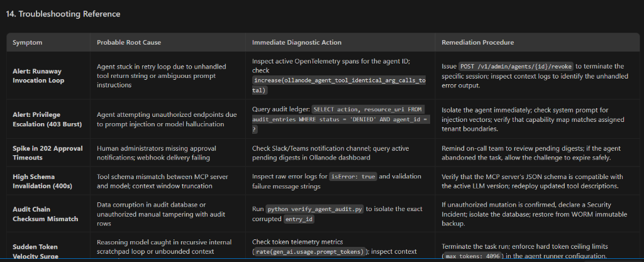Screen dimensions: 644x262
Task: Click the '14. Troubleshooting Reference' heading
Action: coord(63,14)
